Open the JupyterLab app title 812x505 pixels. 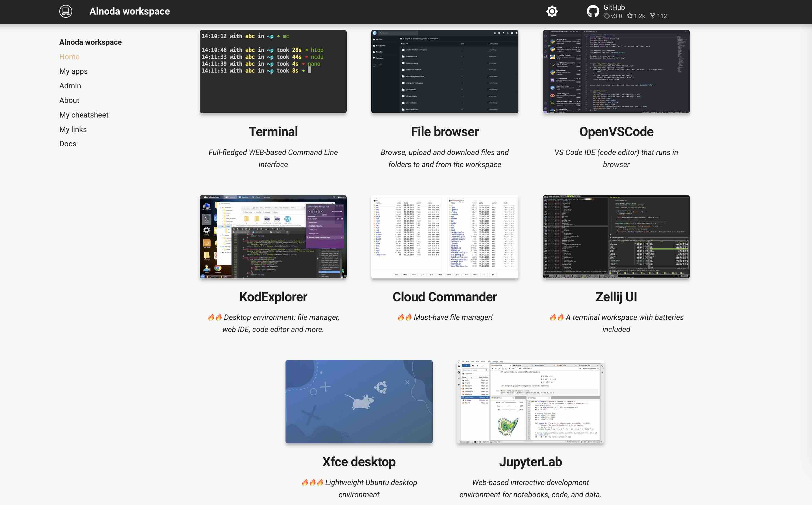point(530,462)
